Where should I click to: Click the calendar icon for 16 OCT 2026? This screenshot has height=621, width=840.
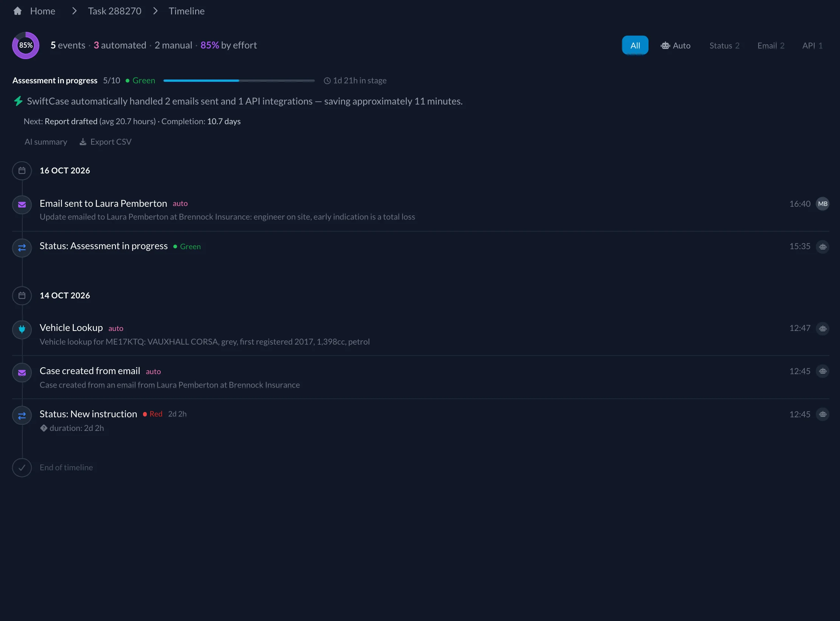(22, 171)
